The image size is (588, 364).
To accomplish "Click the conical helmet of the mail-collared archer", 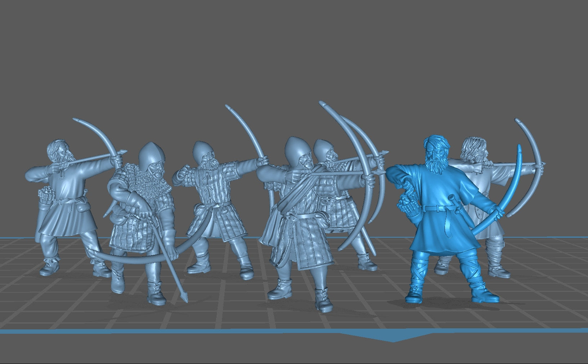I will click(152, 152).
